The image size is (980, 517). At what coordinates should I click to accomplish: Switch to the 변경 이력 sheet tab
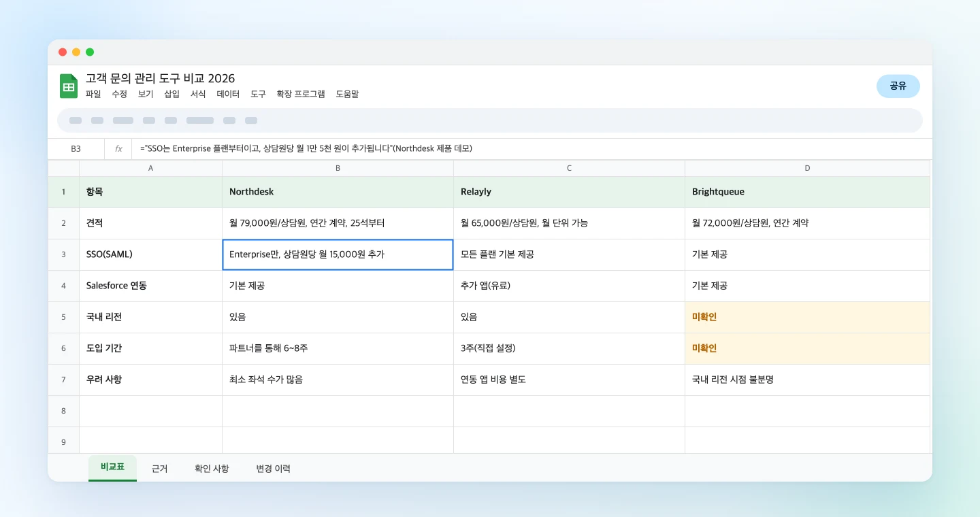tap(273, 468)
